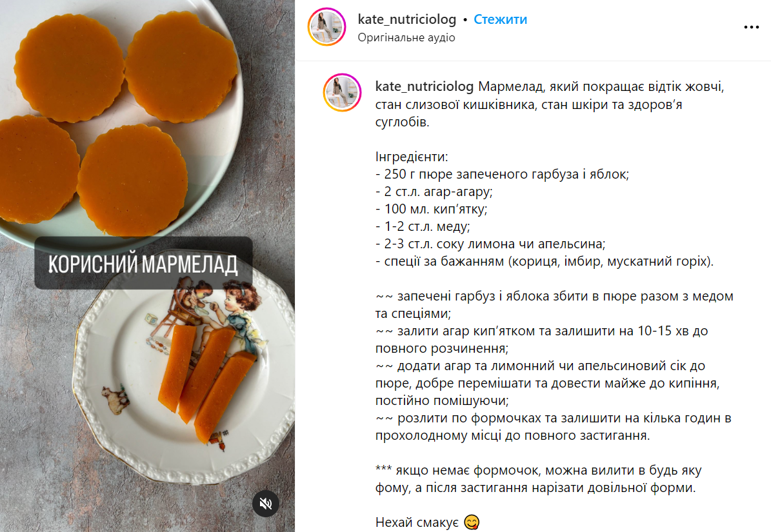
Task: Click the КОРИСНИЙ МАРМЕЛАД overlay label
Action: coord(144,263)
